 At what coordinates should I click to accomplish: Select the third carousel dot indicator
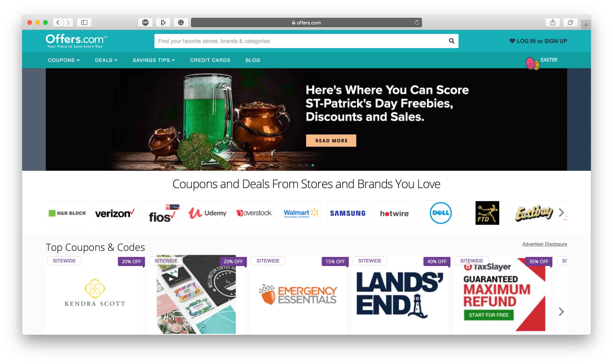point(313,165)
